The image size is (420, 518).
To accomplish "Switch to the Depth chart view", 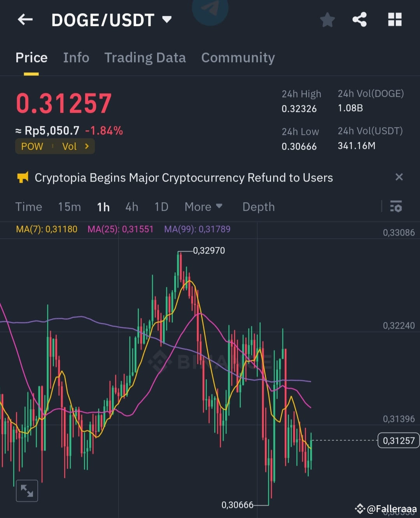I will pos(259,207).
